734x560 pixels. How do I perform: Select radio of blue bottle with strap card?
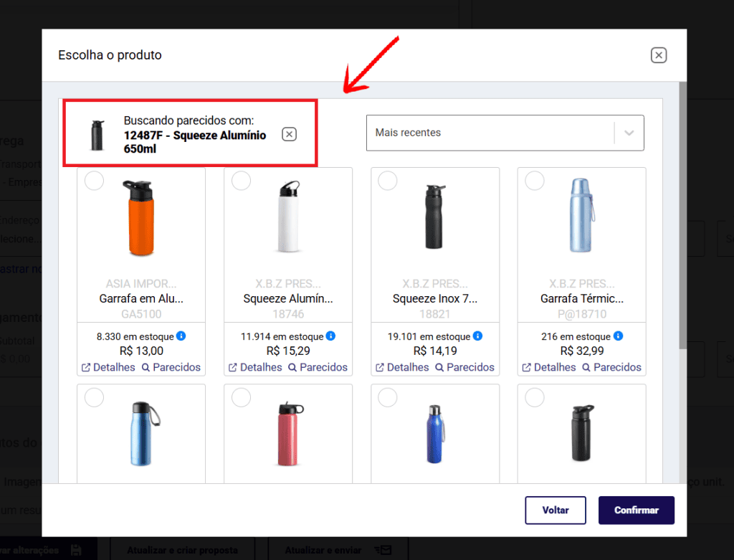(94, 397)
